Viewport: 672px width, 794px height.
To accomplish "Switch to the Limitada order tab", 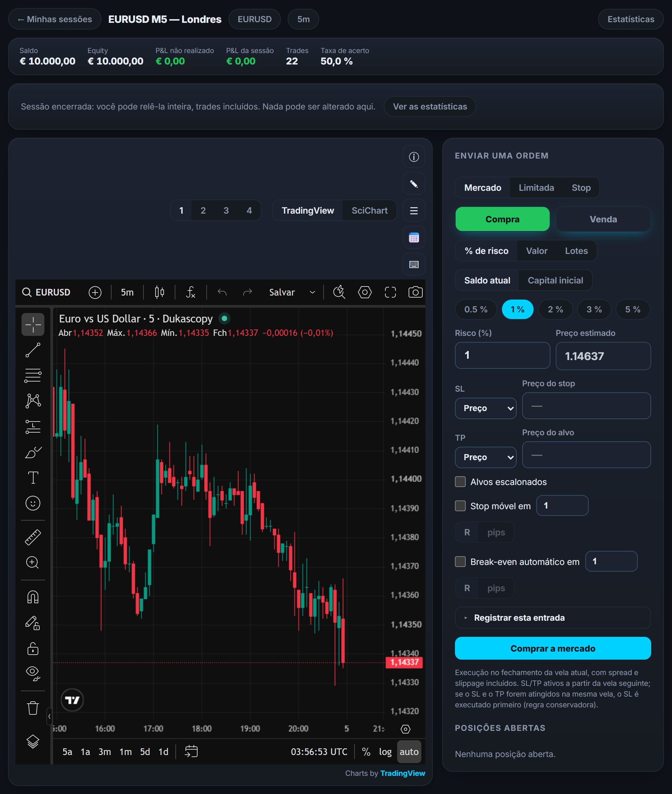I will (536, 188).
